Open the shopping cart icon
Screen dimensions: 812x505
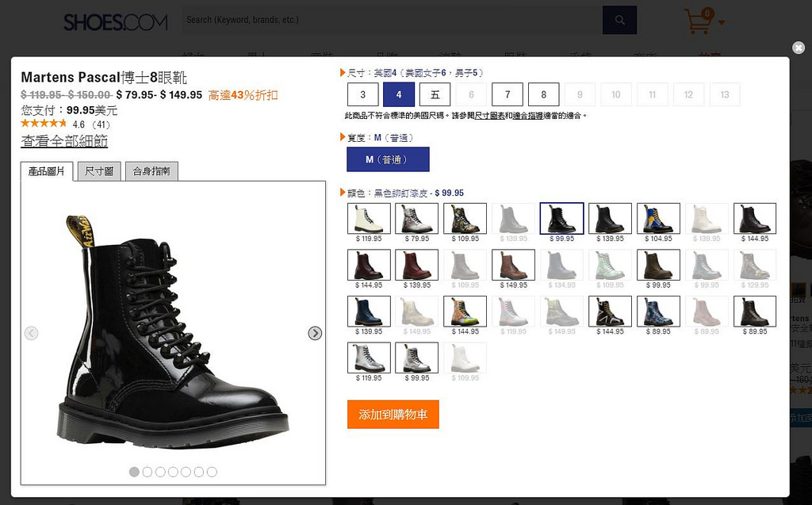698,21
